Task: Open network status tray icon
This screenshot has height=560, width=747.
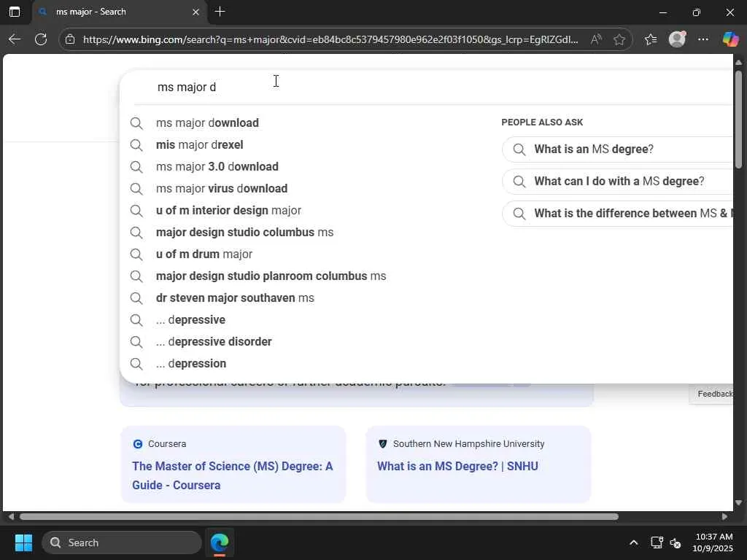Action: (x=657, y=542)
